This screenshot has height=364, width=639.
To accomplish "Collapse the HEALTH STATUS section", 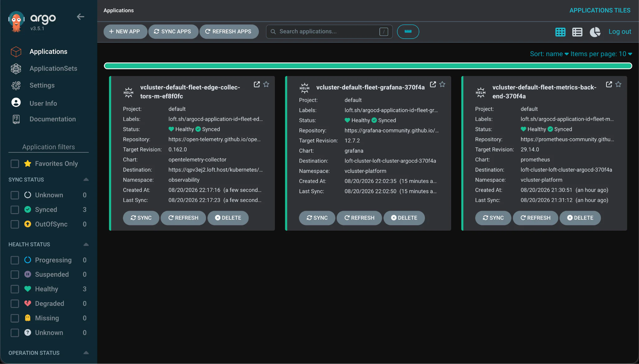I will pyautogui.click(x=86, y=244).
